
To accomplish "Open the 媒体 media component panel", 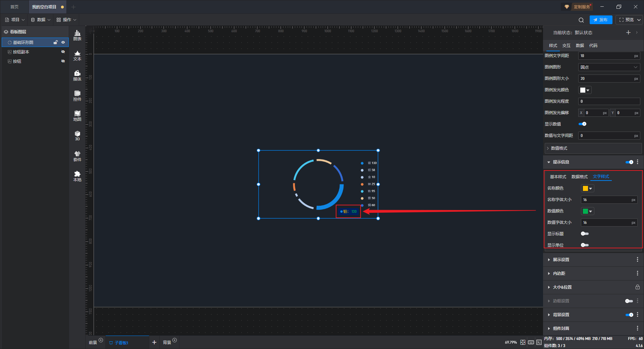I will 77,76.
